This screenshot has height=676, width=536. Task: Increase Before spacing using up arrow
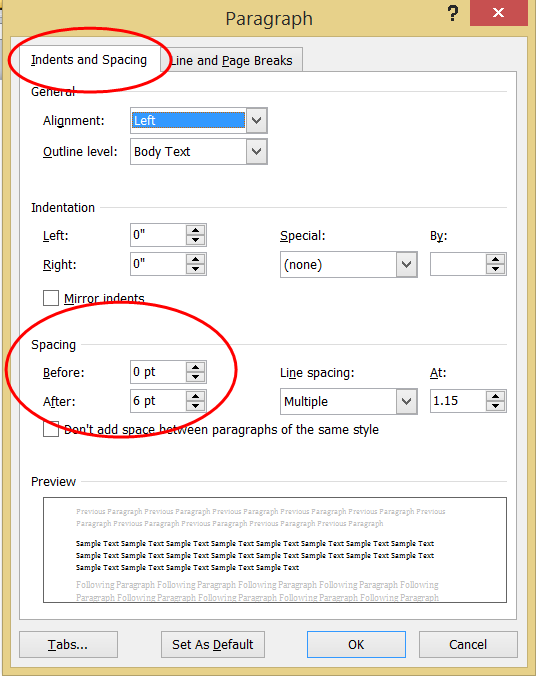195,367
